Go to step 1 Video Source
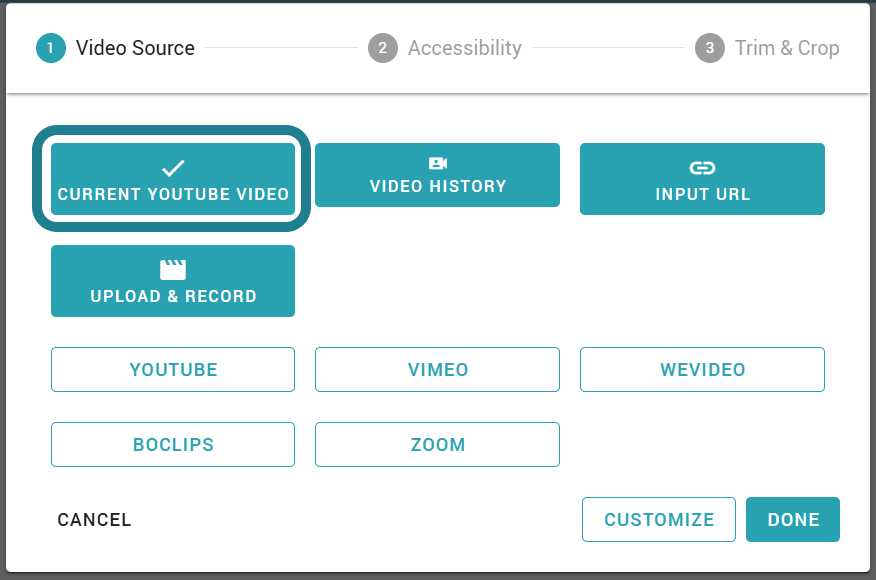Viewport: 876px width, 580px height. (116, 48)
